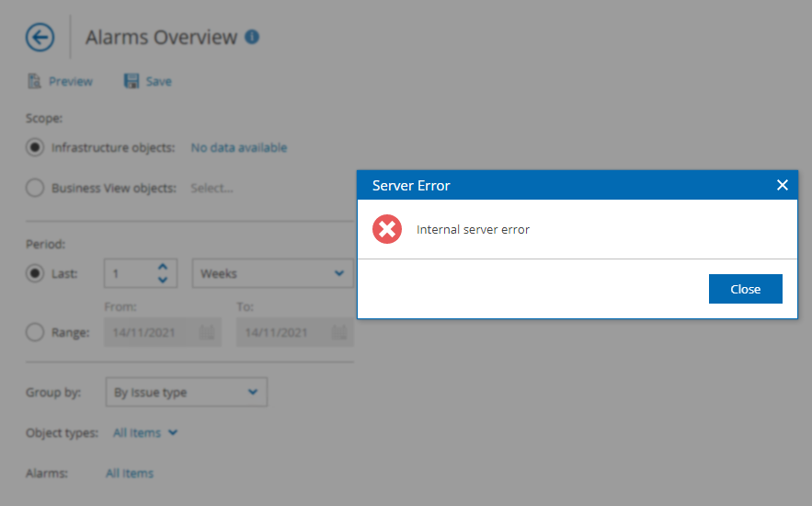This screenshot has height=506, width=812.
Task: Open Preview of the report
Action: 71,81
